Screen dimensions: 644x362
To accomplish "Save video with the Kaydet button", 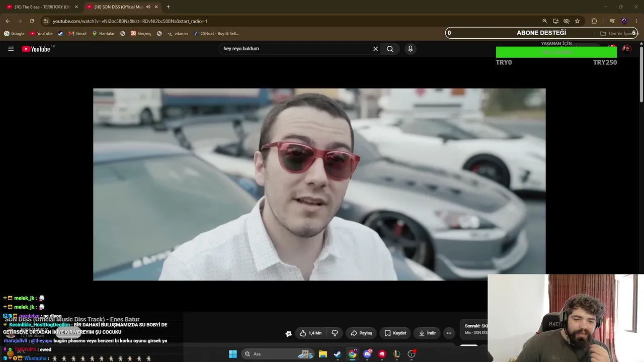I will [x=395, y=333].
